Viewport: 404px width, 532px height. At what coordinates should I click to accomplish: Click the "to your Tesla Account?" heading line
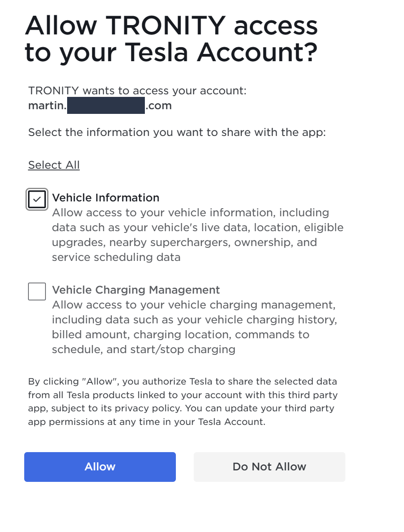(171, 52)
